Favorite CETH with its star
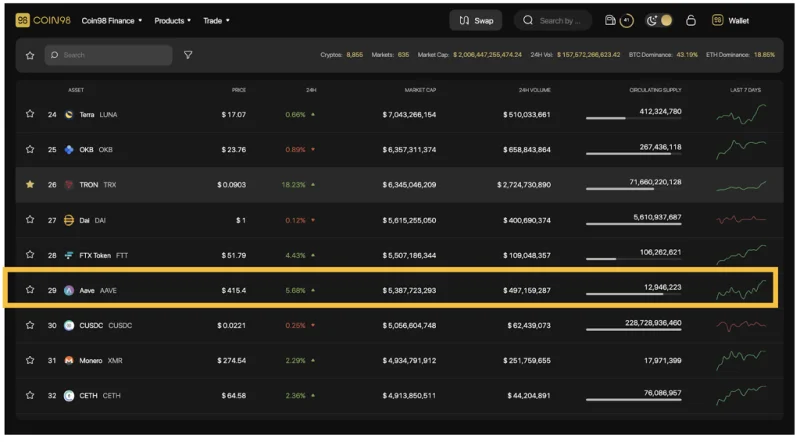800x442 pixels. point(30,395)
